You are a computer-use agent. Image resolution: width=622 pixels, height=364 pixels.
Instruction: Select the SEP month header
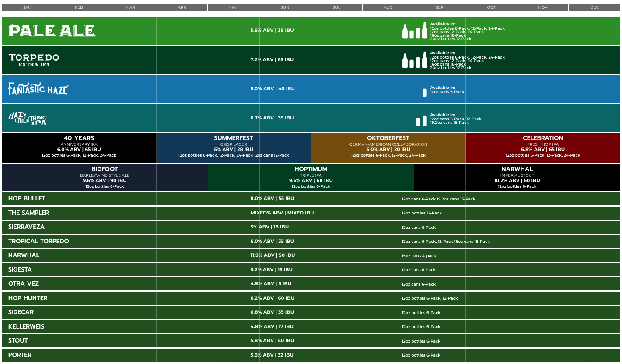440,7
